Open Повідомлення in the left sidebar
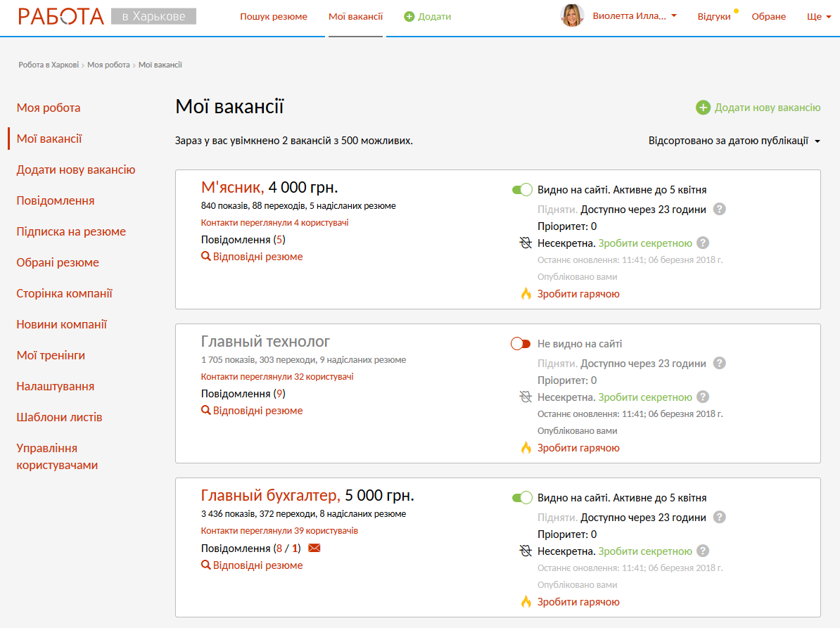 click(x=56, y=200)
